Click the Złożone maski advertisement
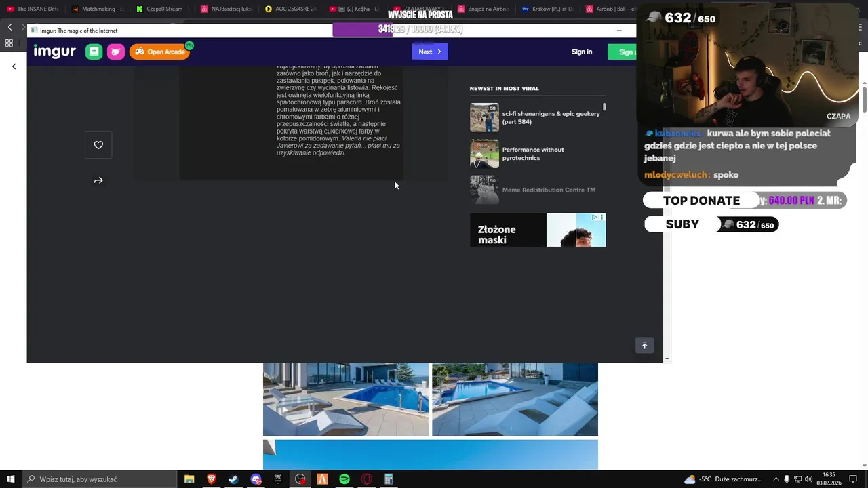The width and height of the screenshot is (868, 488). (538, 230)
